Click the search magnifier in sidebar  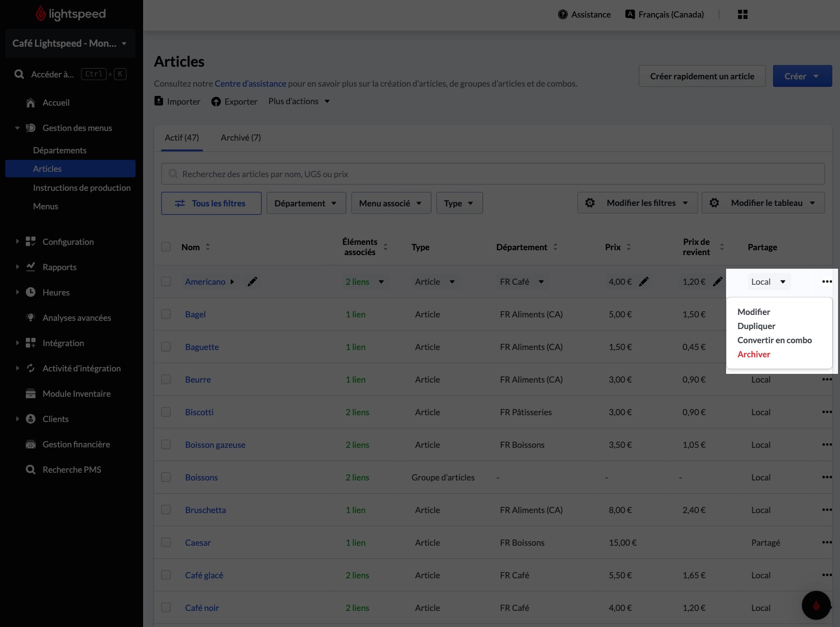pos(19,74)
